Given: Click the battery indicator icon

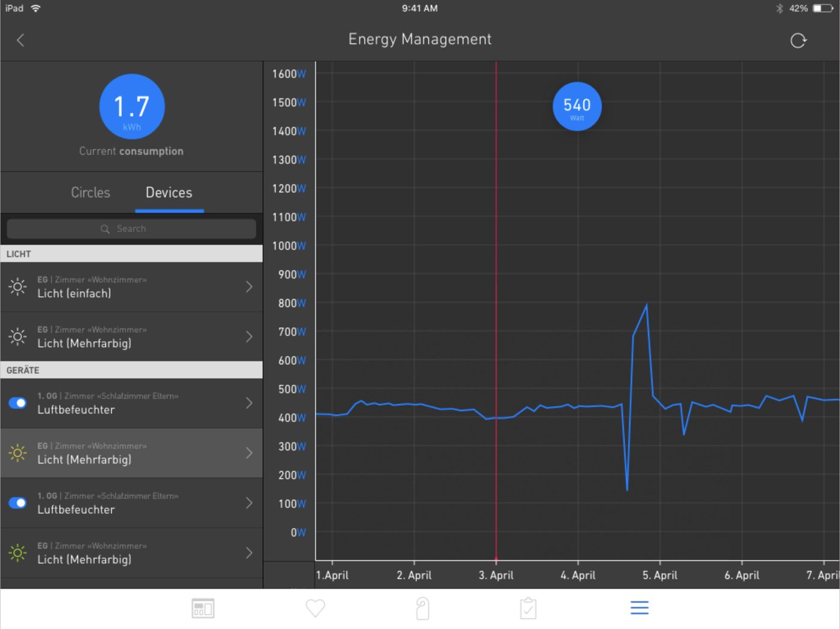Looking at the screenshot, I should 823,8.
